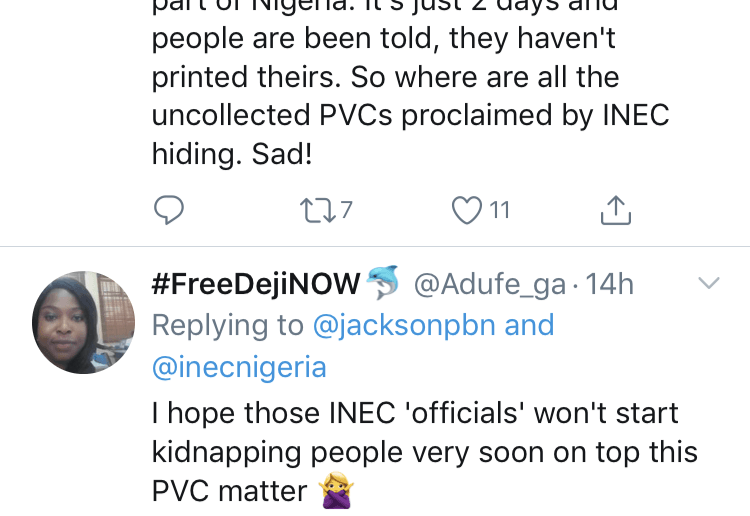Like the tweet with the heart icon

[467, 210]
